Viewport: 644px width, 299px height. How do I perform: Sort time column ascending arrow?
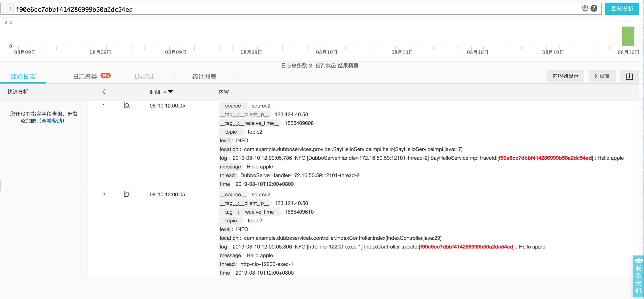tap(165, 92)
